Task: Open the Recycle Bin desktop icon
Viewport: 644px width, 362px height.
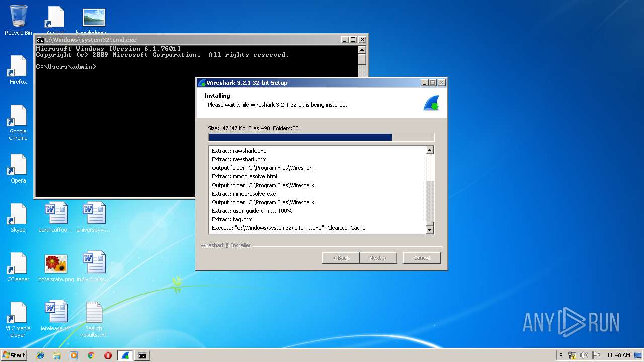Action: (x=18, y=20)
